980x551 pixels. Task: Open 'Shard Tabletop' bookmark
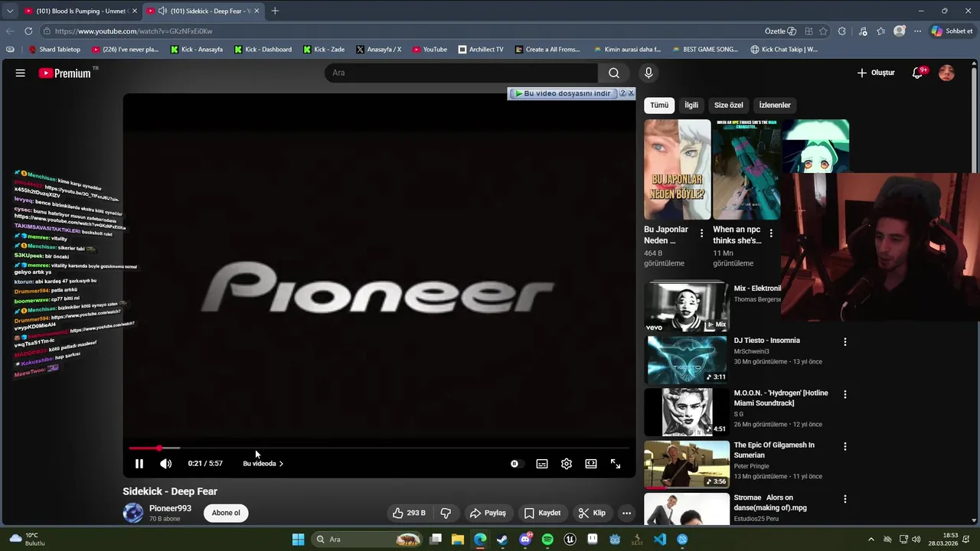(x=54, y=49)
